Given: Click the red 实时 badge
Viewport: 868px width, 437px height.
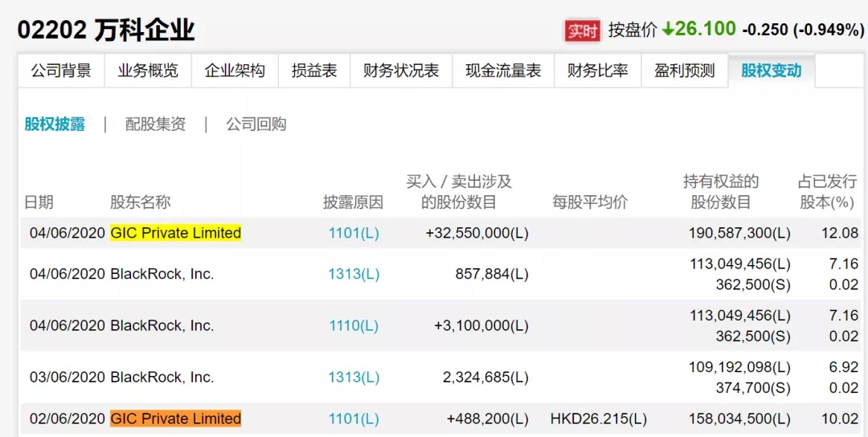Looking at the screenshot, I should (x=583, y=31).
